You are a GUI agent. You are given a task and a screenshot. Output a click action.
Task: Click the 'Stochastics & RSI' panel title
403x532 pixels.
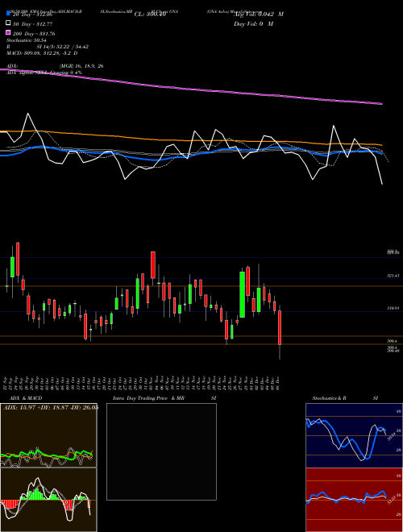click(345, 398)
